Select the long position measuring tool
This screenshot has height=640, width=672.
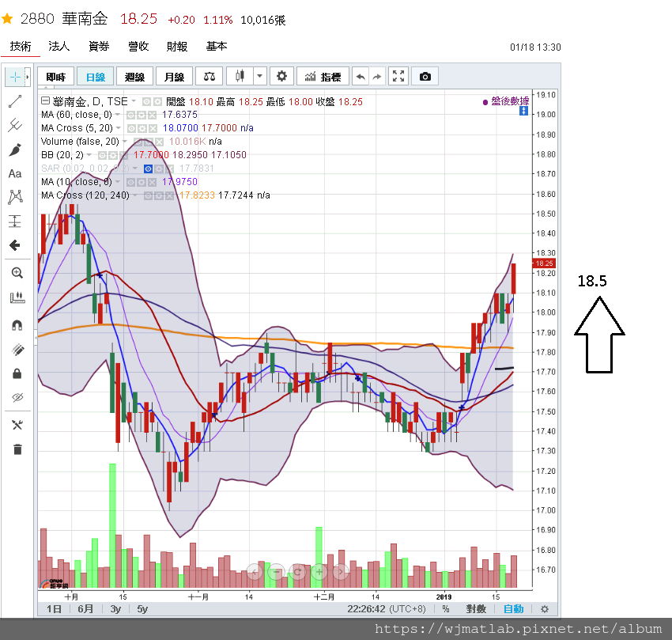(x=15, y=221)
